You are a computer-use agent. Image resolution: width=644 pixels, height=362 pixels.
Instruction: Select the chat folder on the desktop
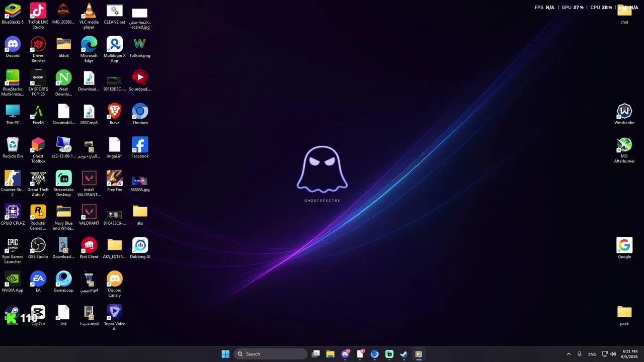(x=624, y=14)
